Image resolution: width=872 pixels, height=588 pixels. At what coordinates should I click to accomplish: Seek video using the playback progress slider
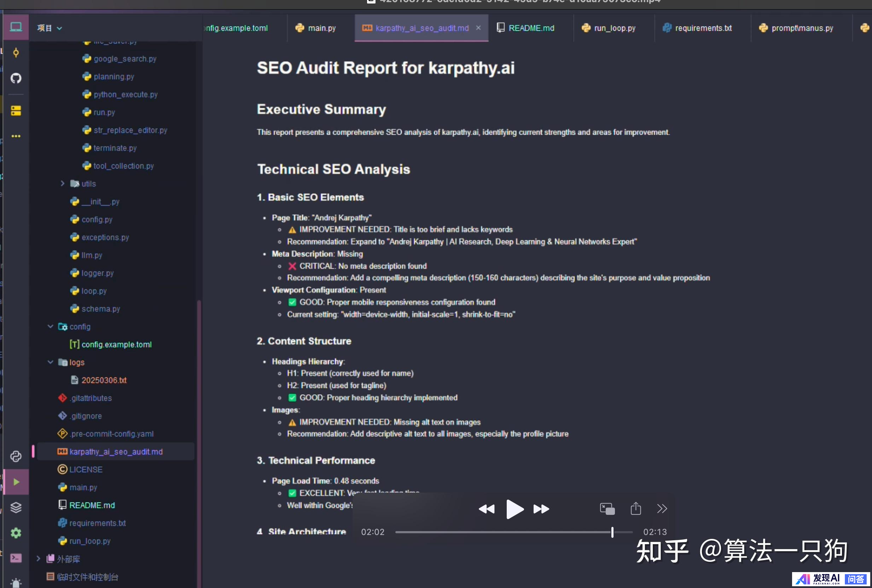pos(514,532)
